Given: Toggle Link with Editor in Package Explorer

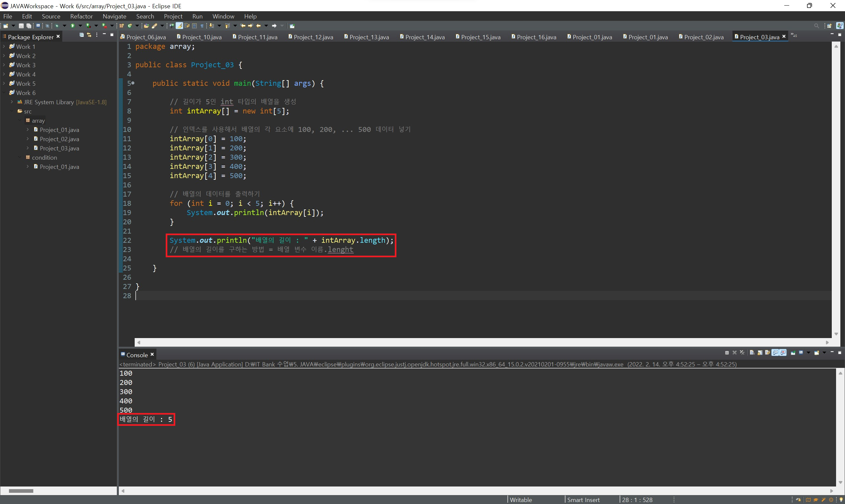Looking at the screenshot, I should click(x=89, y=35).
